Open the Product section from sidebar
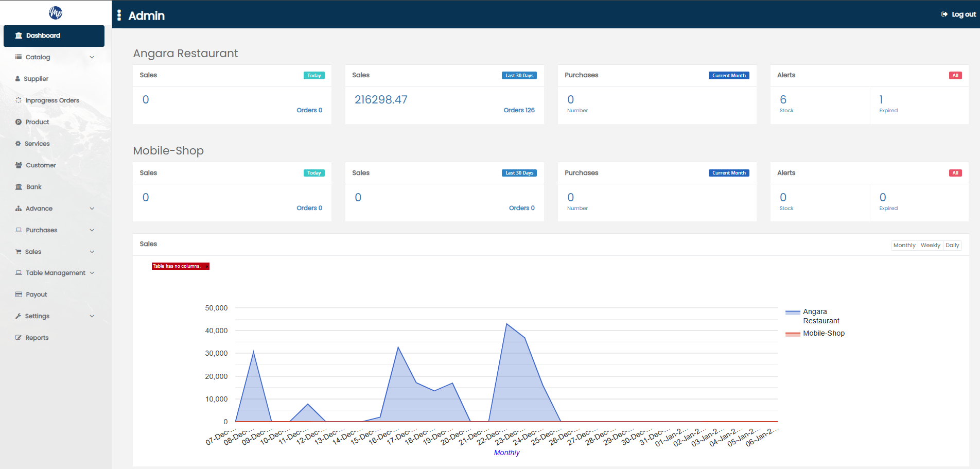Image resolution: width=980 pixels, height=469 pixels. [19, 122]
